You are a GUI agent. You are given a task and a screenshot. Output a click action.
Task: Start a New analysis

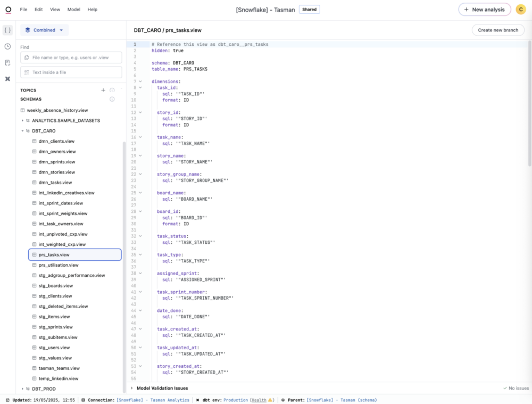click(x=484, y=9)
